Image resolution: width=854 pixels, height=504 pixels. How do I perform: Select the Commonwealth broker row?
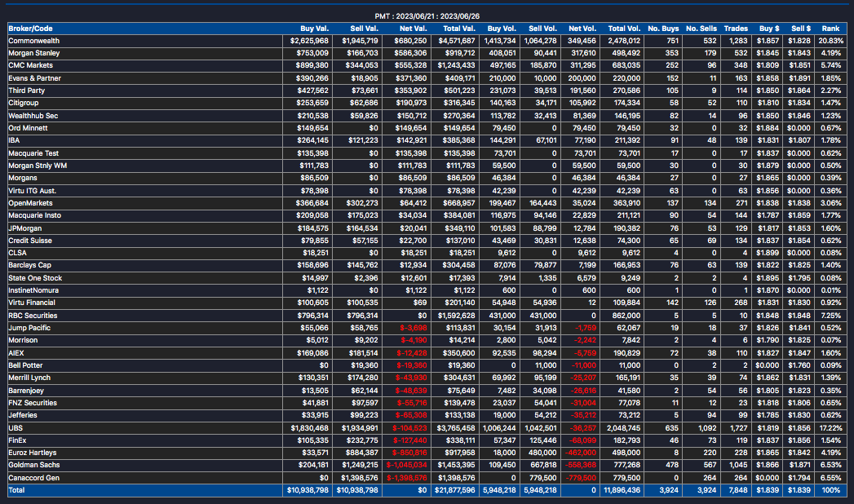427,41
